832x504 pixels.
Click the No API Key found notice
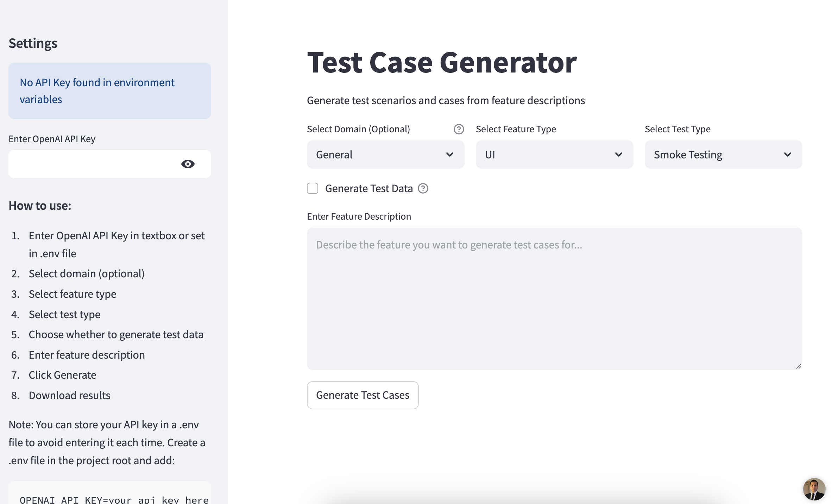(109, 91)
